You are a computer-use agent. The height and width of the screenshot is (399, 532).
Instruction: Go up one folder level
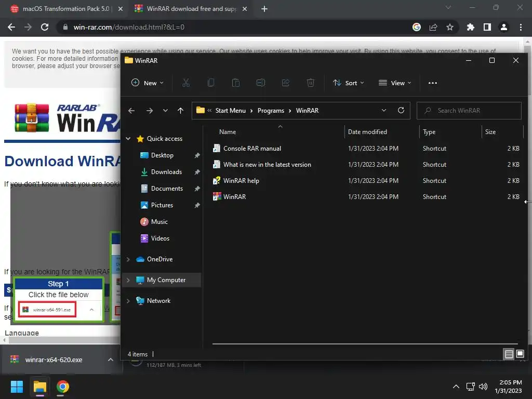(x=180, y=111)
